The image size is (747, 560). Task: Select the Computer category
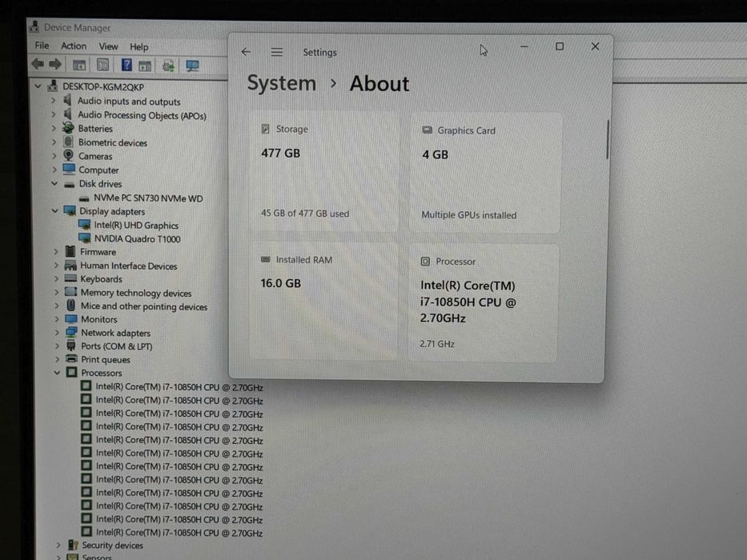[98, 170]
